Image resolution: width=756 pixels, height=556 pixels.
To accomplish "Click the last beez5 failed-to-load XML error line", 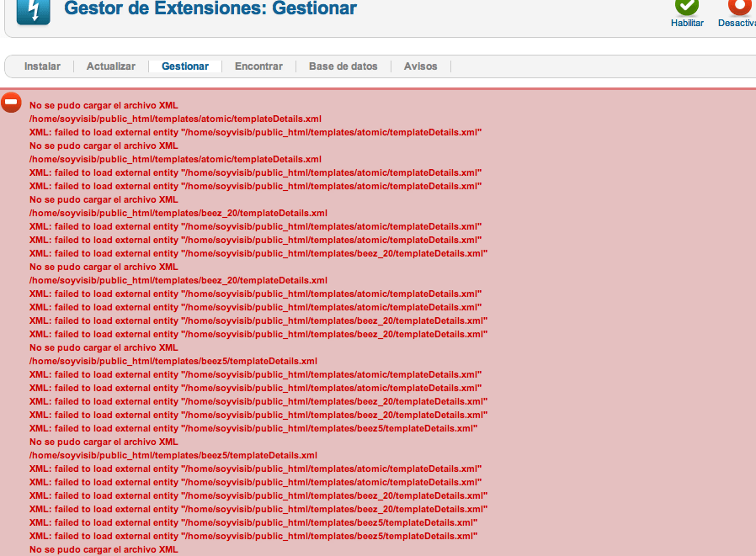I will tap(253, 536).
